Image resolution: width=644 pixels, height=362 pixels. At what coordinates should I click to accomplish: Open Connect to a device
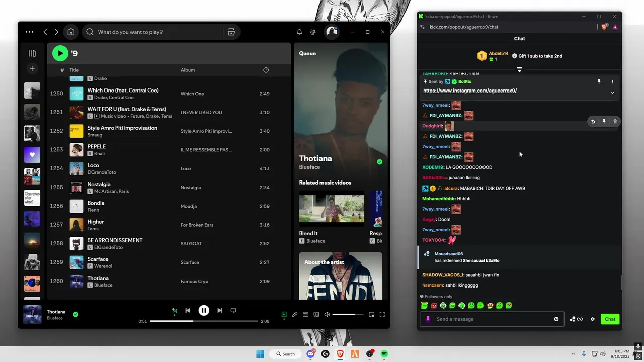[x=316, y=315]
